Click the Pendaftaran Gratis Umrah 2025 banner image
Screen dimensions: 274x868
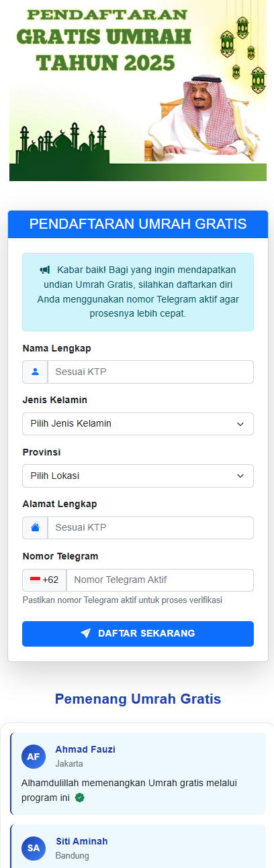point(138,91)
